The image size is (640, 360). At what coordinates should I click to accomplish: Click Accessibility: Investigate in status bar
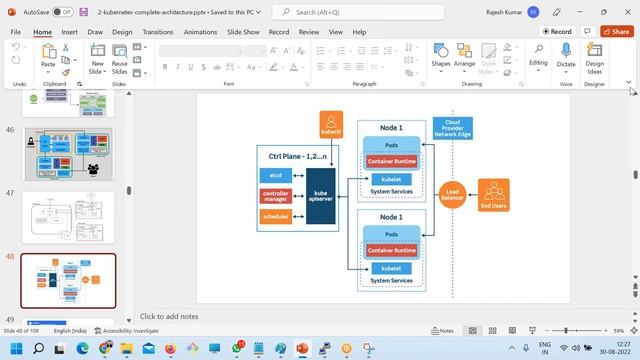pyautogui.click(x=127, y=331)
